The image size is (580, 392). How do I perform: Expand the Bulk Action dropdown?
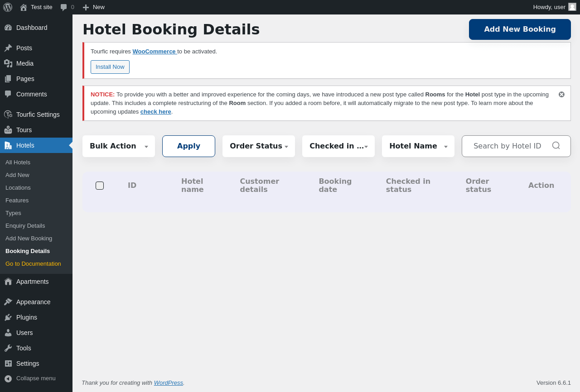click(x=119, y=146)
